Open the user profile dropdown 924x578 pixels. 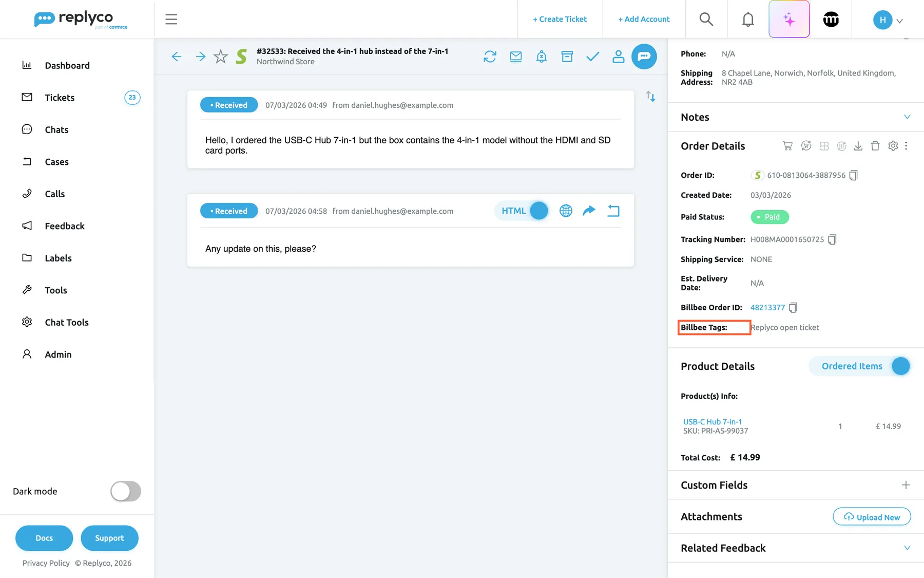pos(888,20)
